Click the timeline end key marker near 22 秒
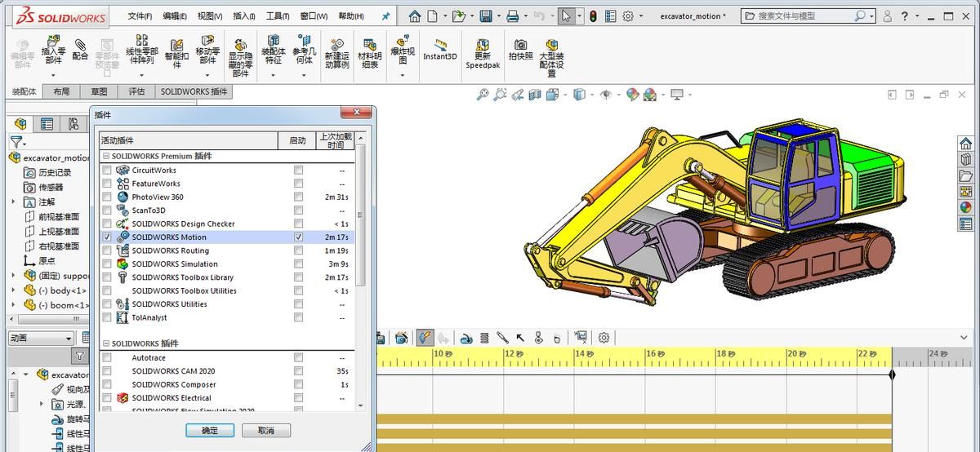980x452 pixels. [892, 374]
